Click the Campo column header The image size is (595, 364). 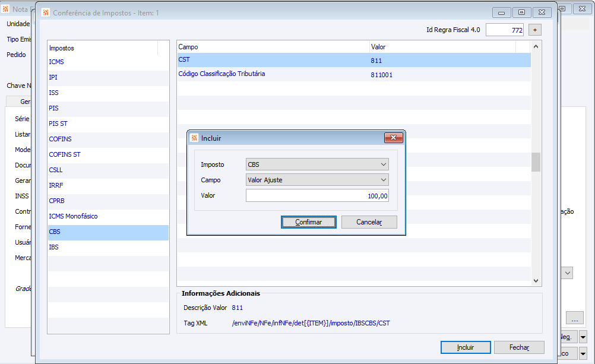click(273, 47)
